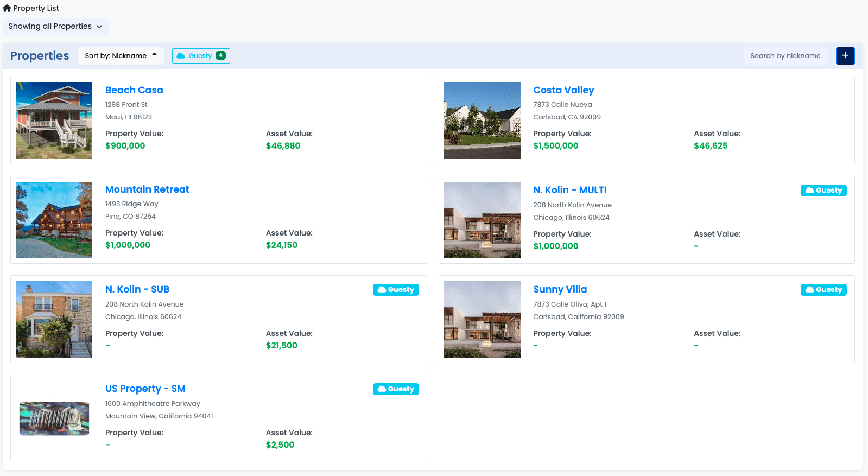Click Guesty badge on N. Kolin - SUB
Image resolution: width=868 pixels, height=476 pixels.
[396, 290]
